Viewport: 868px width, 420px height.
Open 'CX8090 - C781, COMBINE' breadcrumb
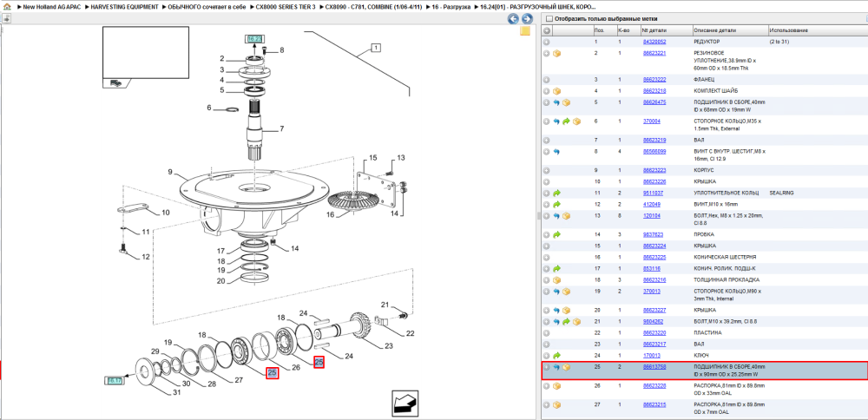374,7
